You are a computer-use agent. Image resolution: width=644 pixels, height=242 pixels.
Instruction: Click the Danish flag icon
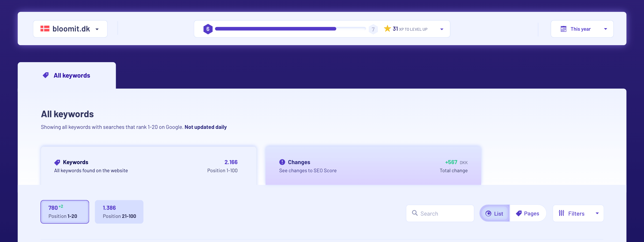click(45, 29)
